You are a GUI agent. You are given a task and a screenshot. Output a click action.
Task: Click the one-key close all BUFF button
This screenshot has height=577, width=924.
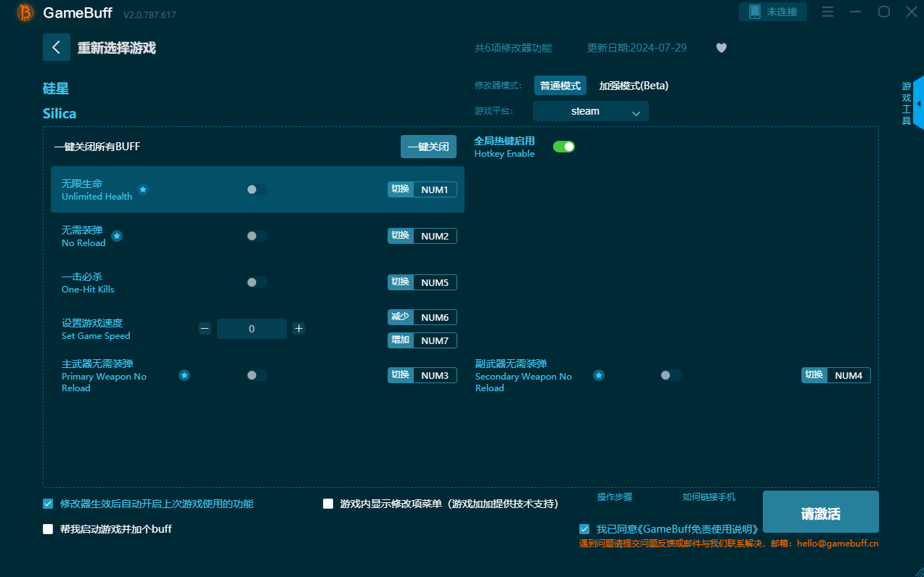point(428,147)
